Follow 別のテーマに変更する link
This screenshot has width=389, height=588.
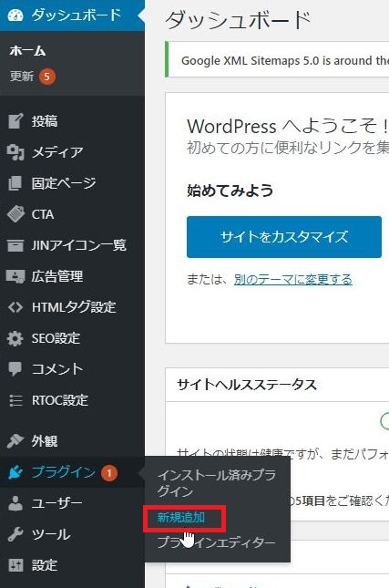(x=293, y=279)
